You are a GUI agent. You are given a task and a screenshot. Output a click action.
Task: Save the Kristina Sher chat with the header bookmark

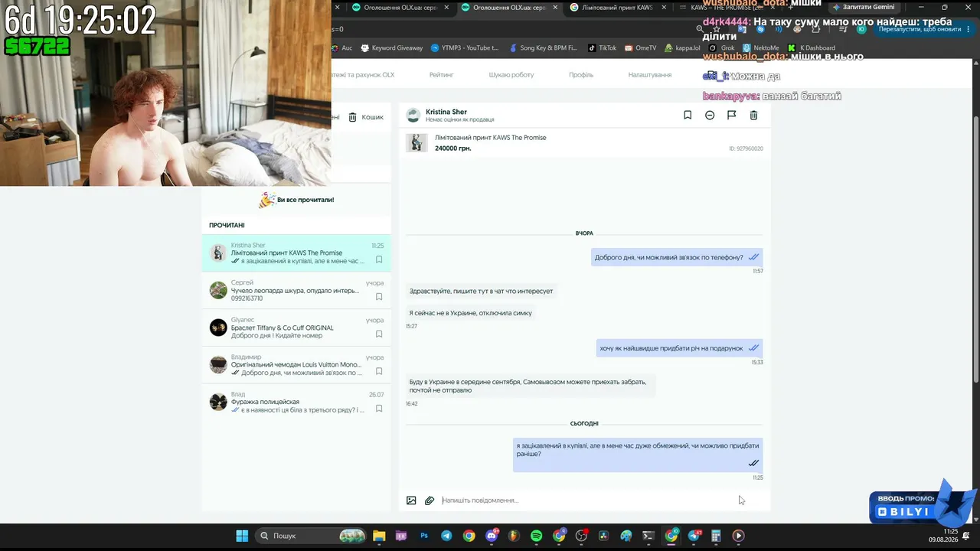(688, 115)
